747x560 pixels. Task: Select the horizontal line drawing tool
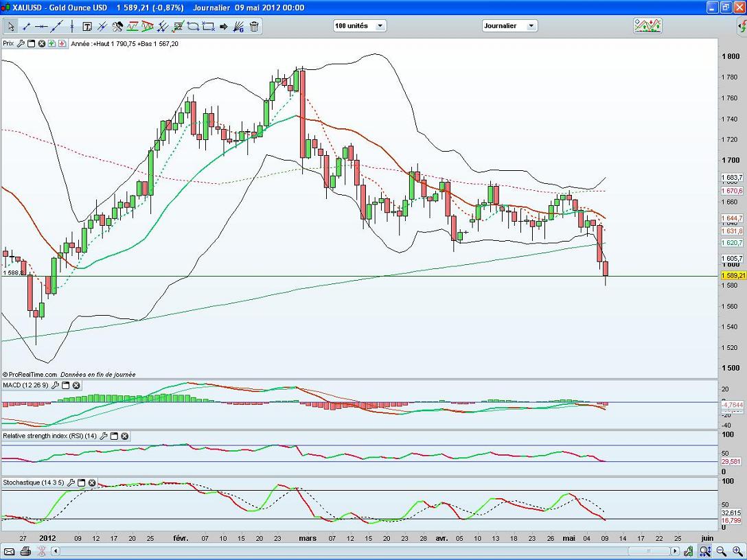point(41,27)
